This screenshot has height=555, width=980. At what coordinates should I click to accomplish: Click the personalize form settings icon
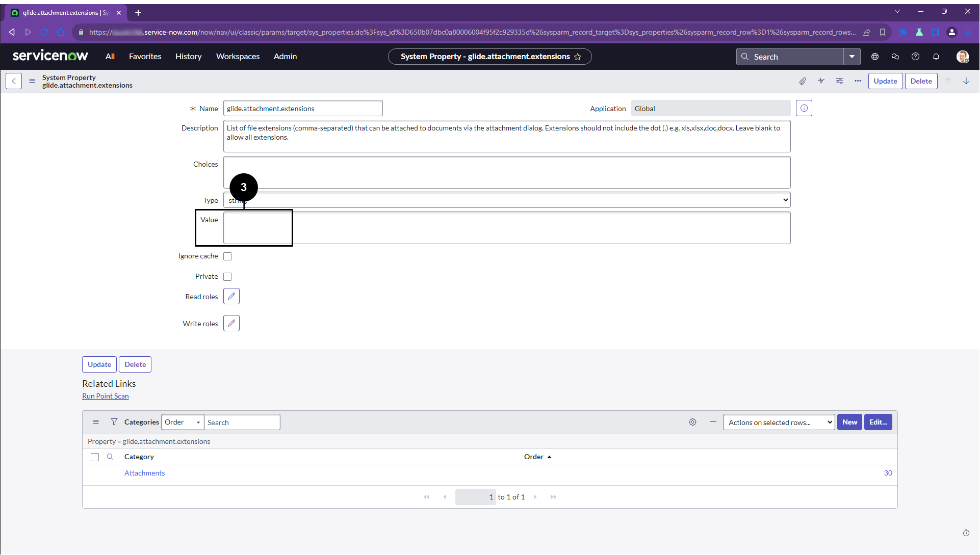pyautogui.click(x=839, y=81)
